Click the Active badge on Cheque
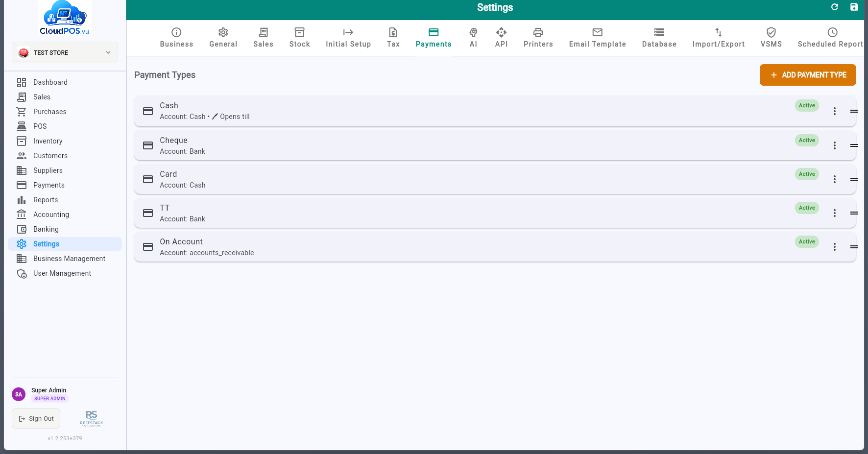 tap(807, 140)
